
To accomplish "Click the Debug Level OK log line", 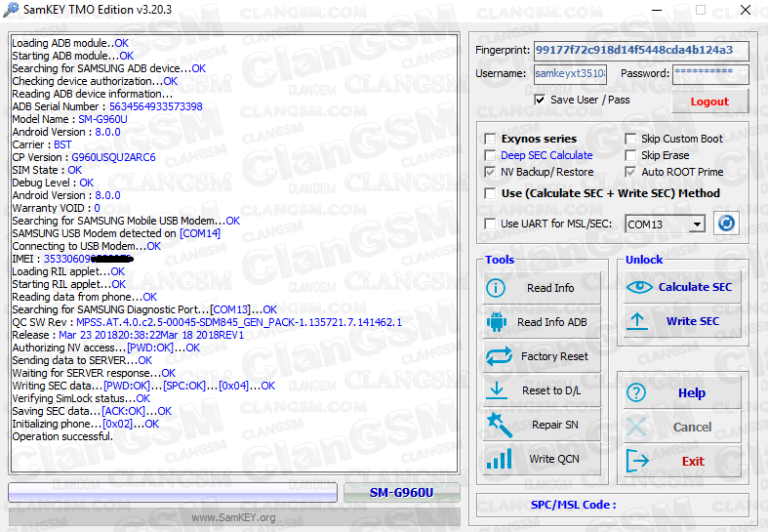I will point(53,183).
